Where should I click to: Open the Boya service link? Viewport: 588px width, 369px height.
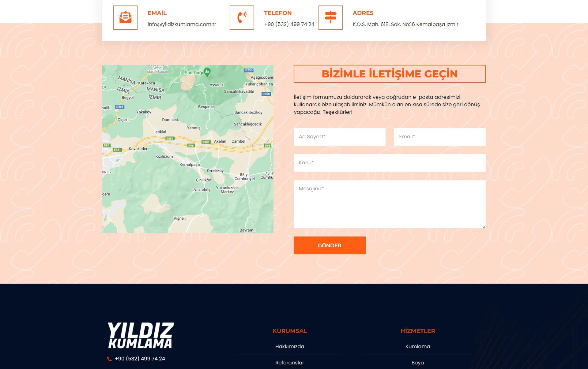coord(417,363)
